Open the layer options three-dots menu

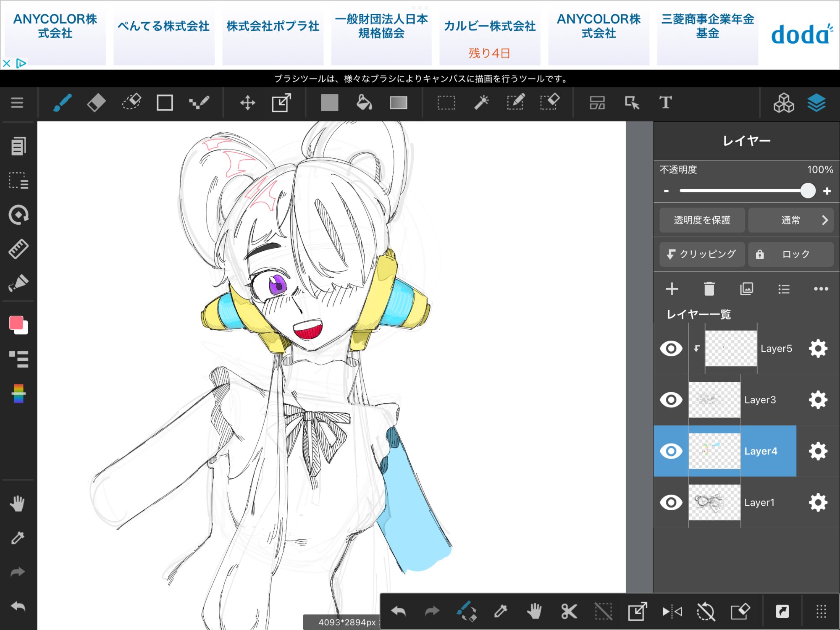coord(821,289)
